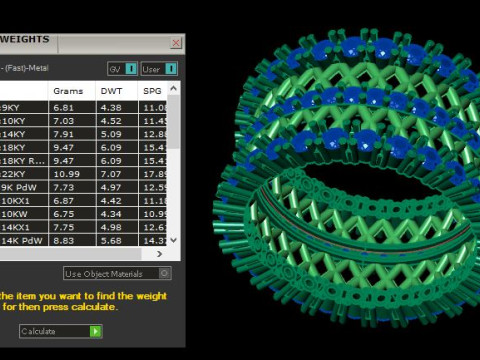480x360 pixels.
Task: Click the 5.68 DWT value
Action: pos(111,241)
